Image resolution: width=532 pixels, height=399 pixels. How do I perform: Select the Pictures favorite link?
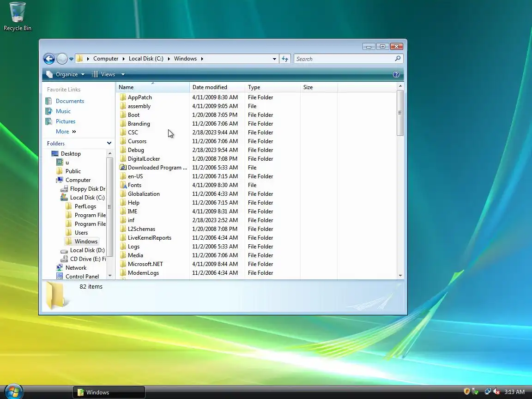point(66,121)
